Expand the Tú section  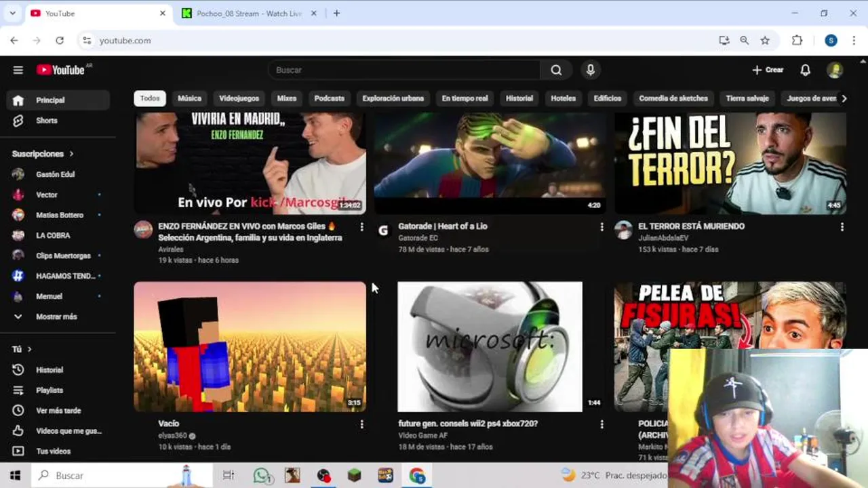tap(22, 349)
